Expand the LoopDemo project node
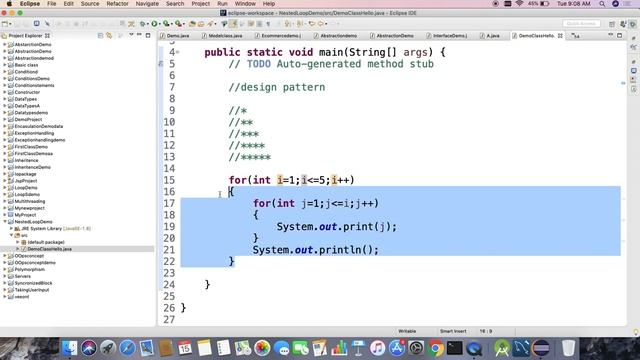This screenshot has height=360, width=640. pos(5,188)
